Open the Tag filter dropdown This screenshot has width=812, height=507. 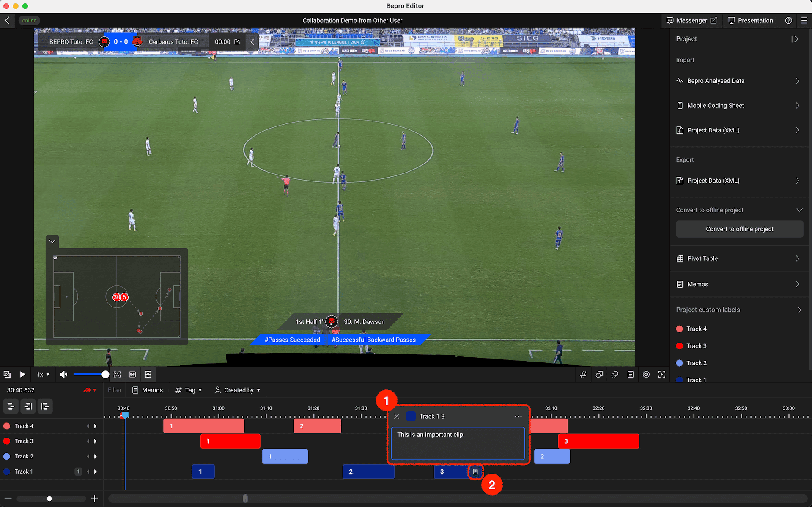[x=189, y=390]
